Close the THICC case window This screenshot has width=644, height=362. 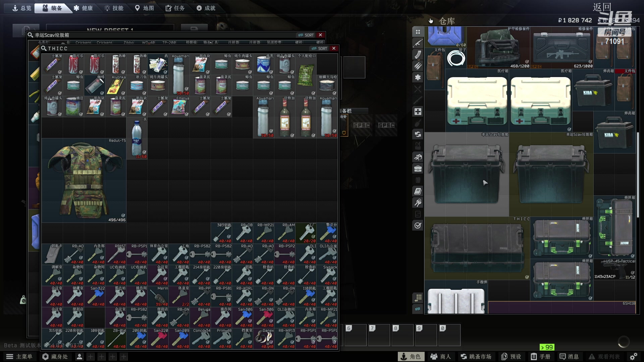click(334, 49)
